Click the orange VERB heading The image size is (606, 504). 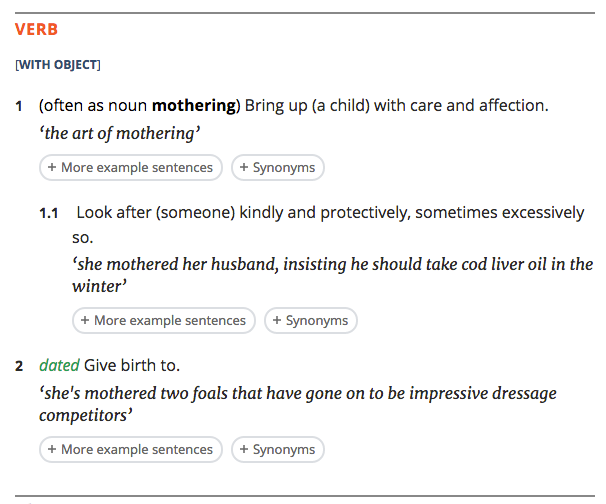36,29
